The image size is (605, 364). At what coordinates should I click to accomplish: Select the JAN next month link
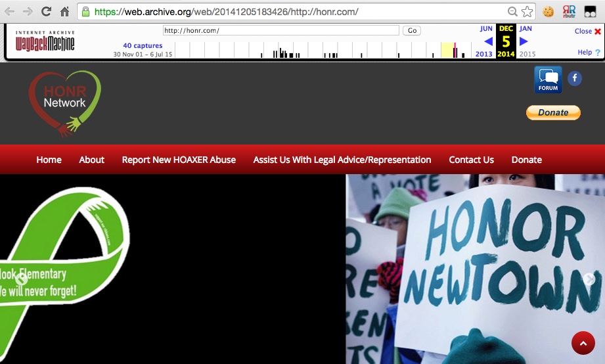click(526, 28)
